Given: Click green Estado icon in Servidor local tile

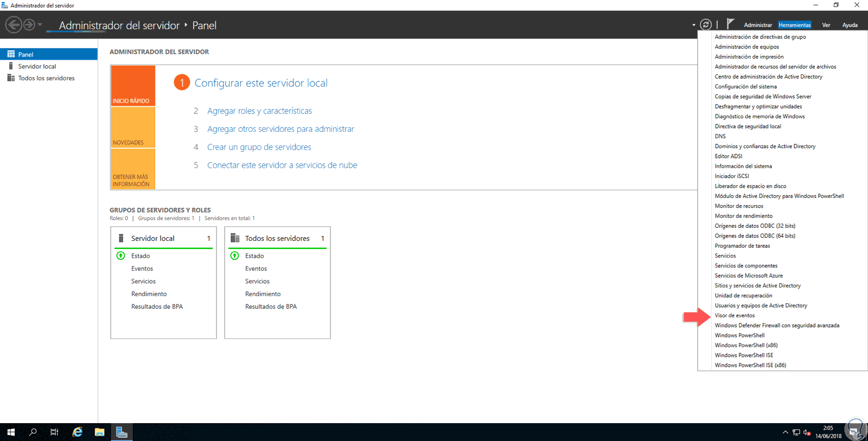Looking at the screenshot, I should (x=121, y=255).
